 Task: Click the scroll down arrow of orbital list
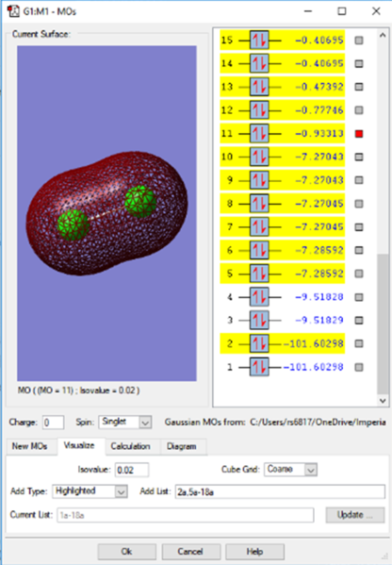pos(383,400)
